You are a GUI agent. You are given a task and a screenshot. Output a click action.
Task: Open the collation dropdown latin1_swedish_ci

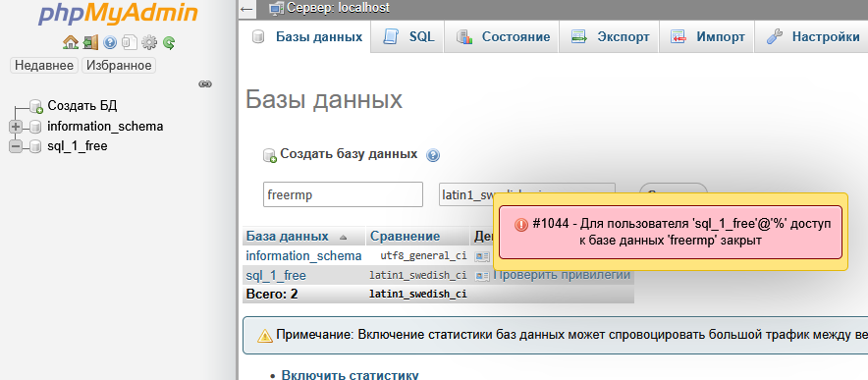[x=527, y=195]
